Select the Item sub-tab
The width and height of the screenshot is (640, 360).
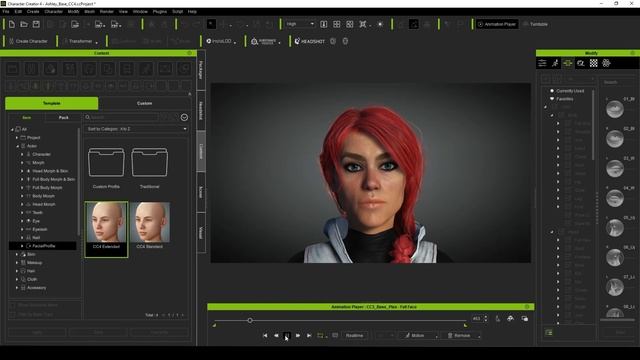(27, 118)
